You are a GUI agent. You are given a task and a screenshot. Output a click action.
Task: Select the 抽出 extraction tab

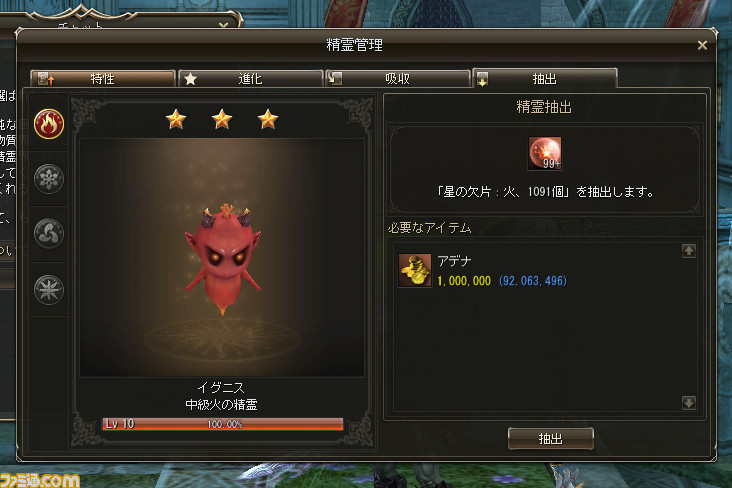coord(545,78)
